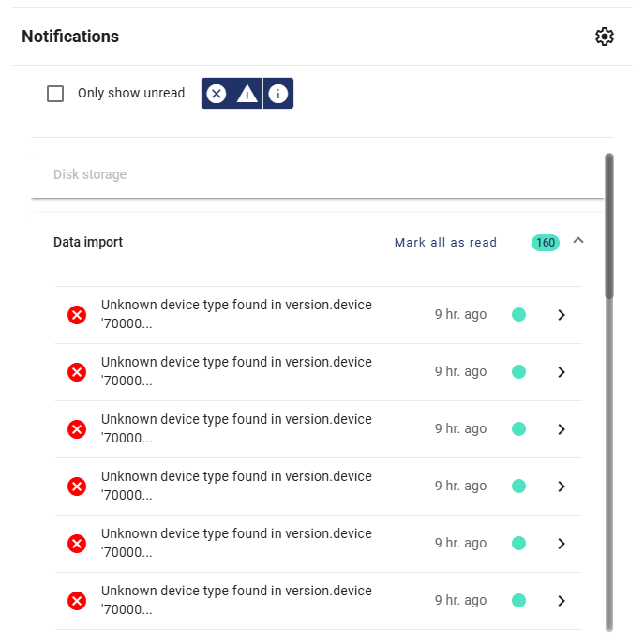Toggle the error severity filter icon
644x644 pixels.
click(x=217, y=94)
